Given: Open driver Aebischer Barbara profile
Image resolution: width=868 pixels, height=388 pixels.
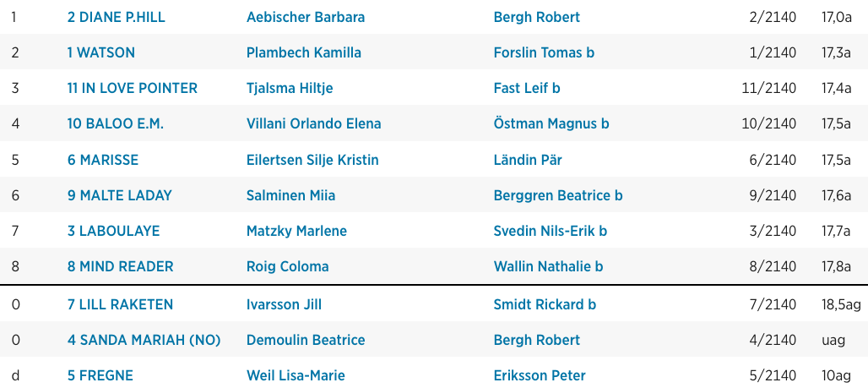Looking at the screenshot, I should 306,17.
